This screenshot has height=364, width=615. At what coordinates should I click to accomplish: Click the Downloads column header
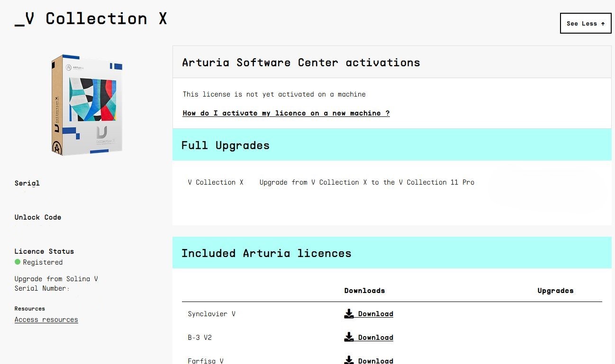click(364, 291)
